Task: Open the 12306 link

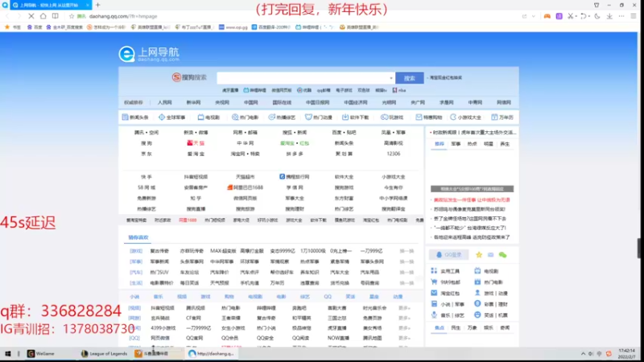Action: click(393, 154)
